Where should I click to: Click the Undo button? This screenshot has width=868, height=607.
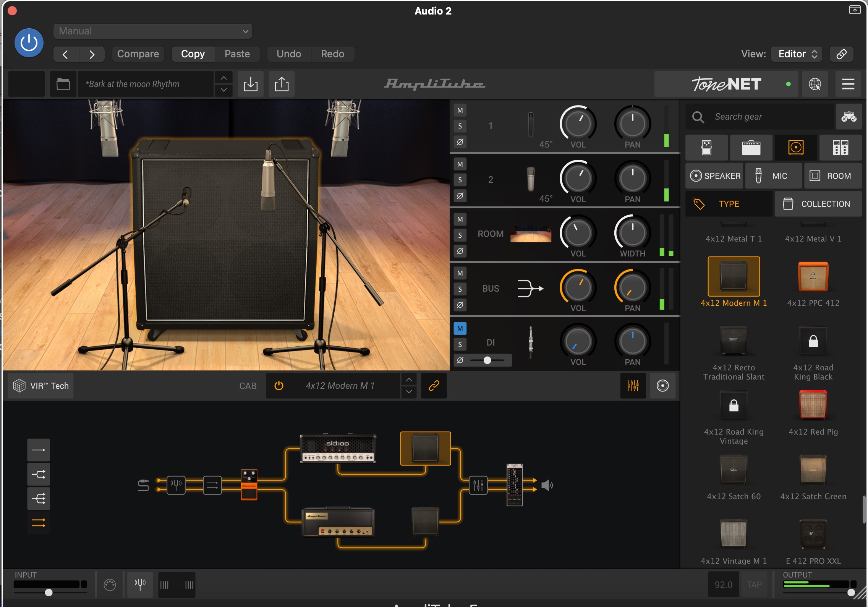[x=289, y=54]
